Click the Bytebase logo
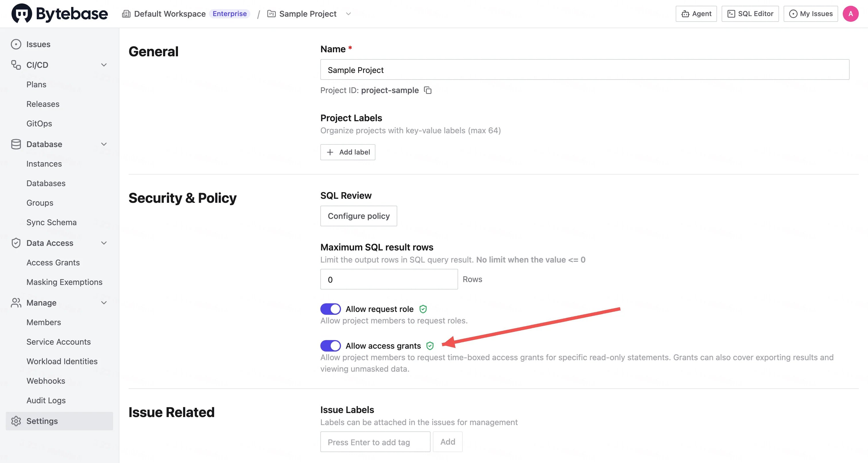 60,13
